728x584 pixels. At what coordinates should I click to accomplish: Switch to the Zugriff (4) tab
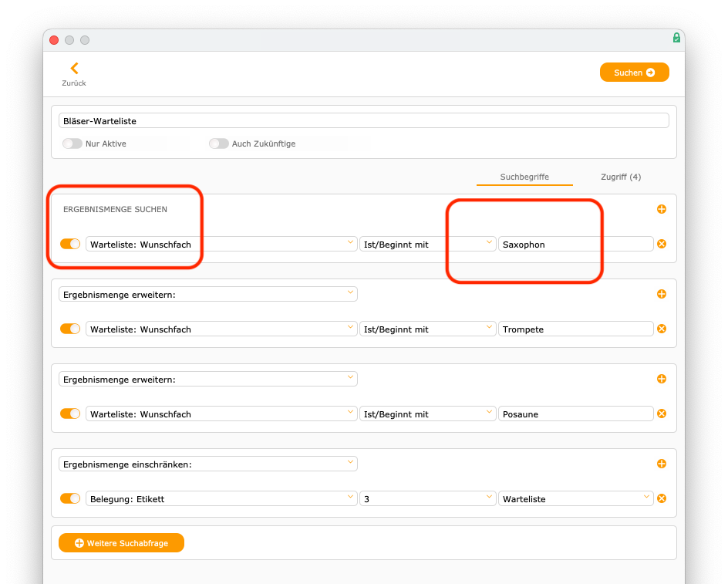pos(621,177)
